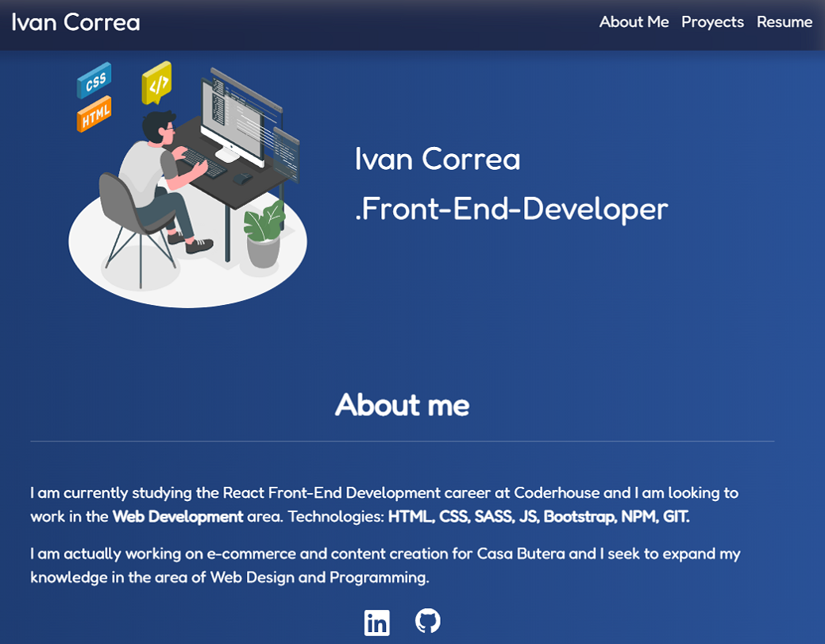The width and height of the screenshot is (825, 644).
Task: Open the About Me navigation item
Action: pos(634,22)
